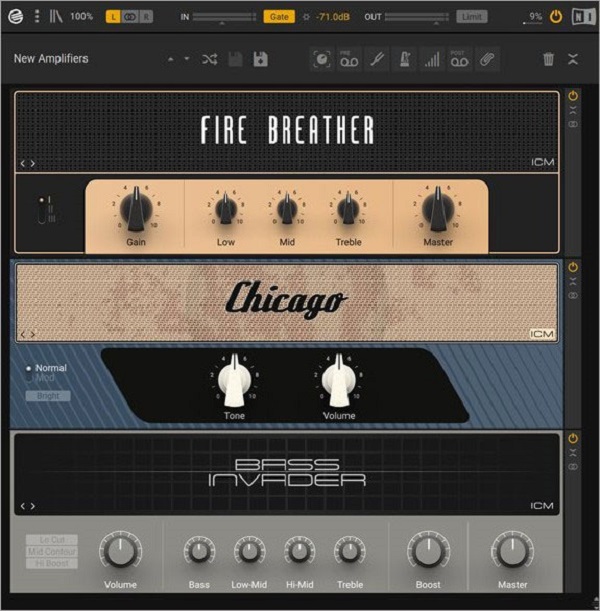Click the New Amplifiers preset name
Screen dimensions: 600x611
(x=51, y=58)
